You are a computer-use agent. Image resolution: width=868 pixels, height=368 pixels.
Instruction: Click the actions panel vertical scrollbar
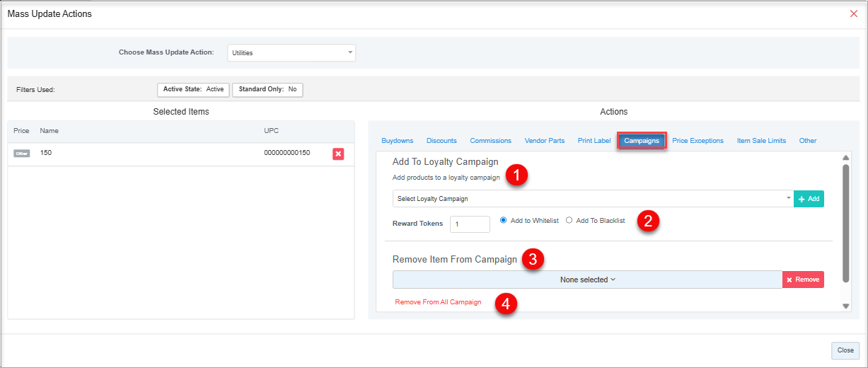(845, 223)
